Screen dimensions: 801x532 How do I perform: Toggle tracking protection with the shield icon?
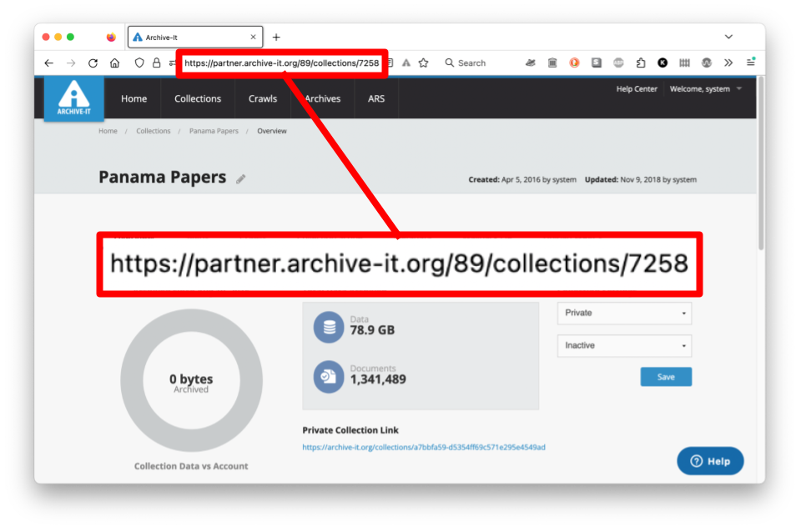139,63
